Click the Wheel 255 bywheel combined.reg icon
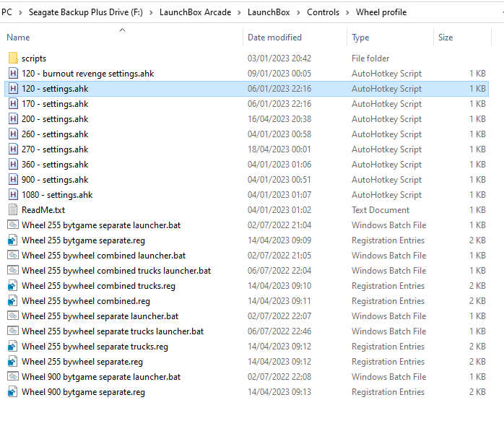 [x=12, y=300]
